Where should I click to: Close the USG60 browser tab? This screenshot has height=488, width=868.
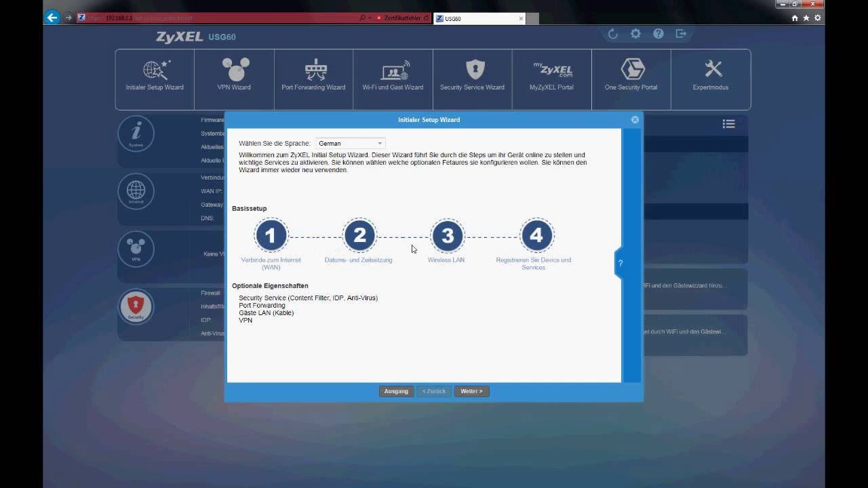[x=521, y=18]
